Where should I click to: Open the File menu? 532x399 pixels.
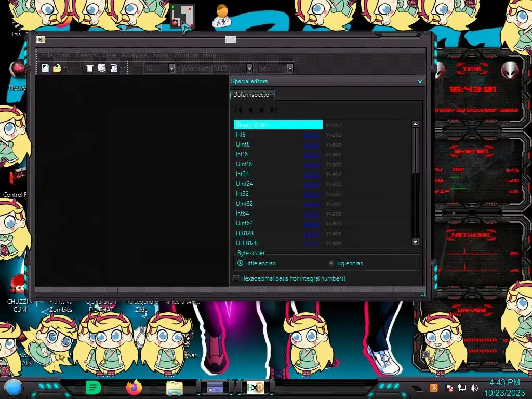click(47, 55)
